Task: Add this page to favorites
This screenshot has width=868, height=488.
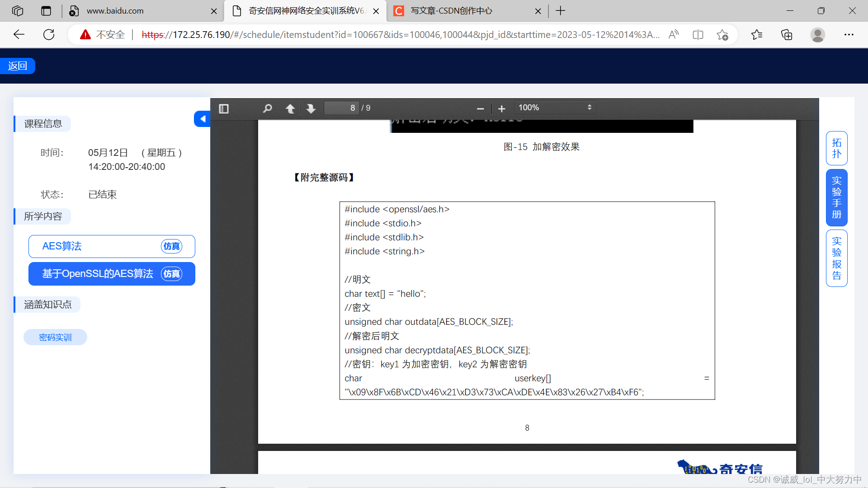Action: tap(722, 34)
